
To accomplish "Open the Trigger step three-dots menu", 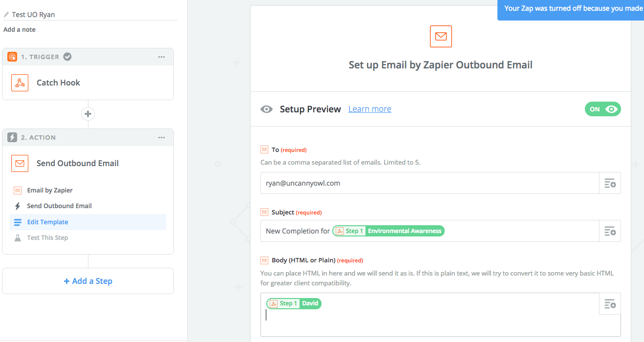I will [x=161, y=57].
